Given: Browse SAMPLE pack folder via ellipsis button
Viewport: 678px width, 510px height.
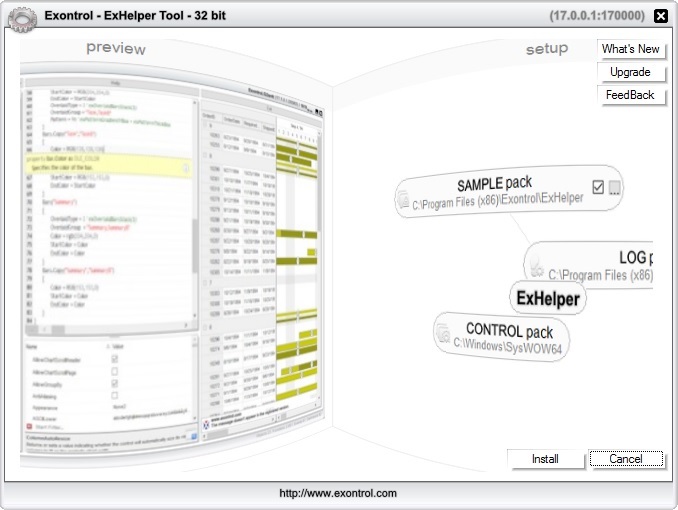Looking at the screenshot, I should [x=615, y=187].
